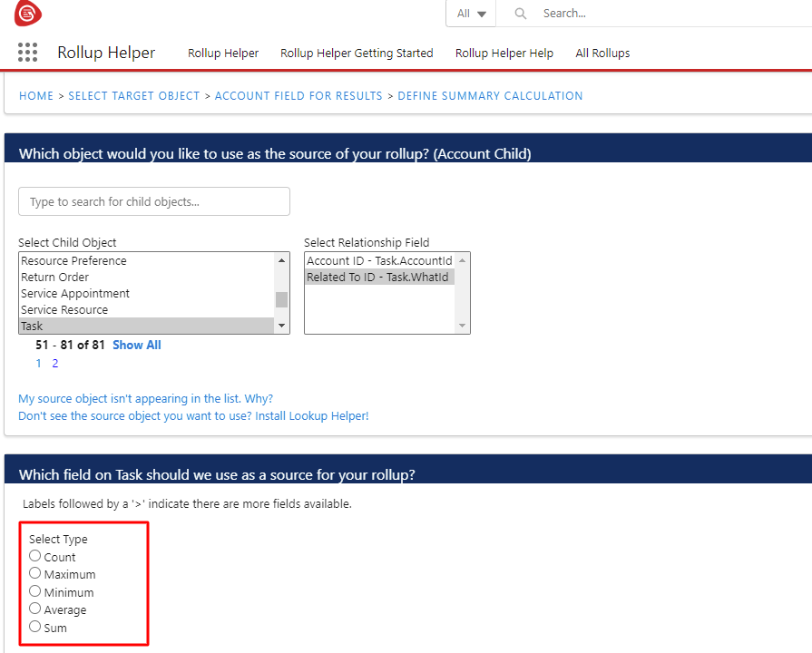812x653 pixels.
Task: Click the red Rollup Helper logo icon
Action: (27, 13)
